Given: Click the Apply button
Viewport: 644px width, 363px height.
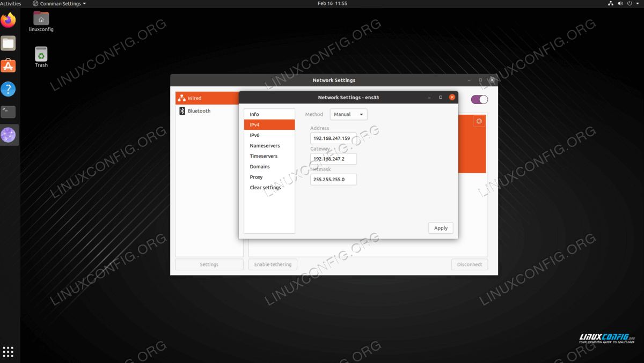Looking at the screenshot, I should [441, 228].
